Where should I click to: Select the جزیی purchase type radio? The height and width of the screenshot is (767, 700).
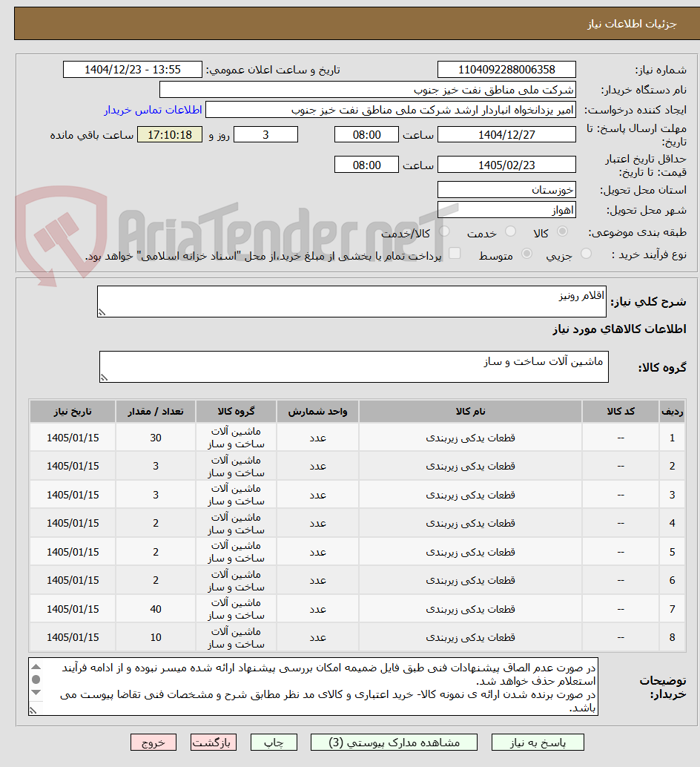(x=586, y=254)
